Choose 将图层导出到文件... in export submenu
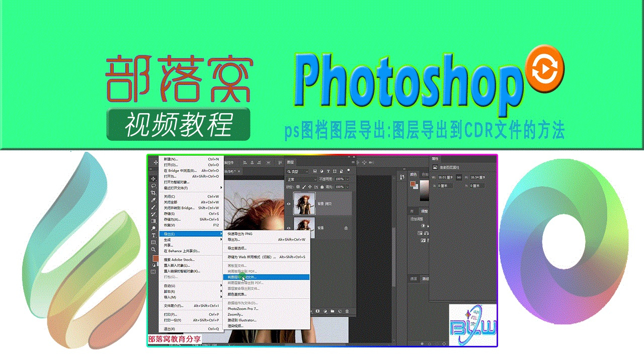 266,277
